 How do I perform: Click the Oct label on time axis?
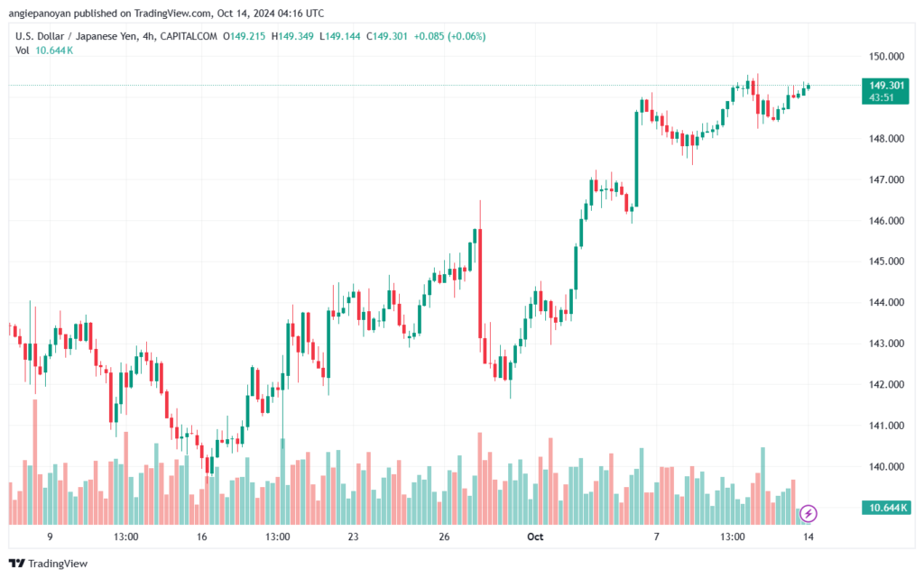[534, 537]
